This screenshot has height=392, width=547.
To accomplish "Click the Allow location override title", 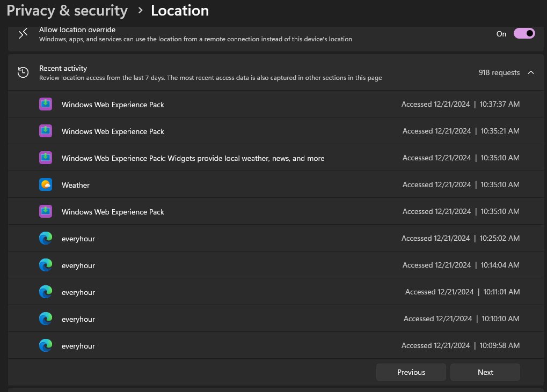I will click(77, 30).
